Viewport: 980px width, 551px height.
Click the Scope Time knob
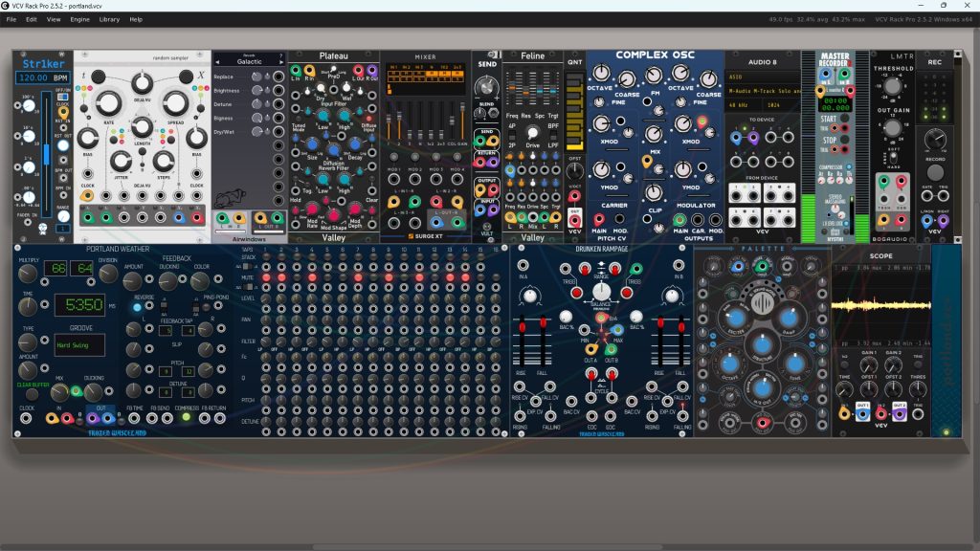(844, 390)
